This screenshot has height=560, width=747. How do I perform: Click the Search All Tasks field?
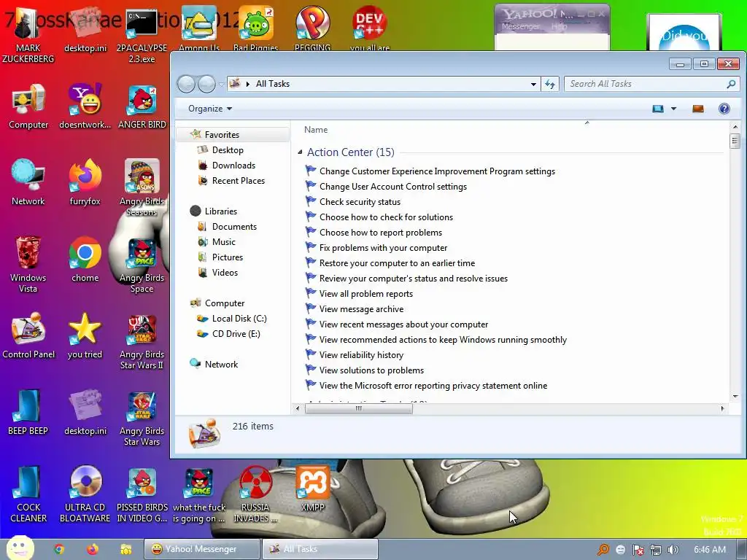point(651,85)
